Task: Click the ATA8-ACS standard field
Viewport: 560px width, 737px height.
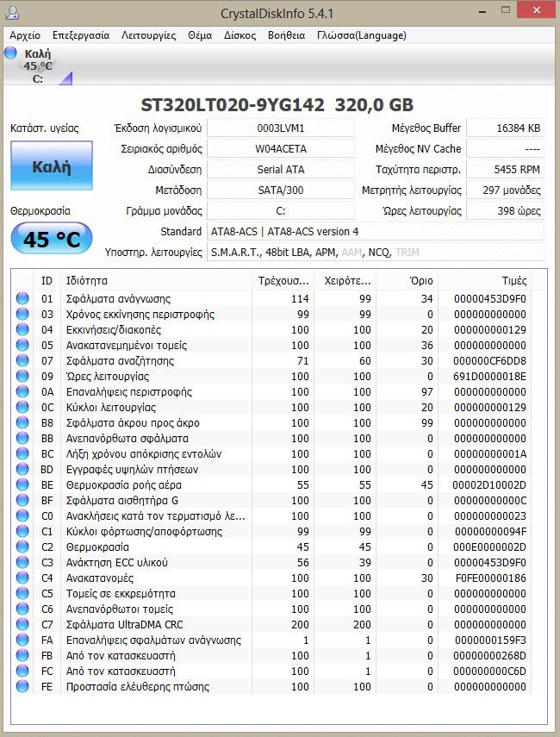Action: tap(376, 231)
